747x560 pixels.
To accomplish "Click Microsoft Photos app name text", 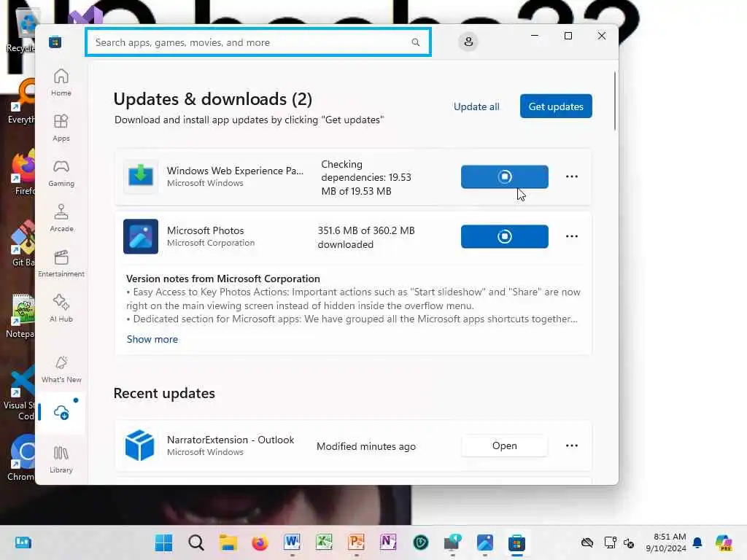I will (x=205, y=230).
